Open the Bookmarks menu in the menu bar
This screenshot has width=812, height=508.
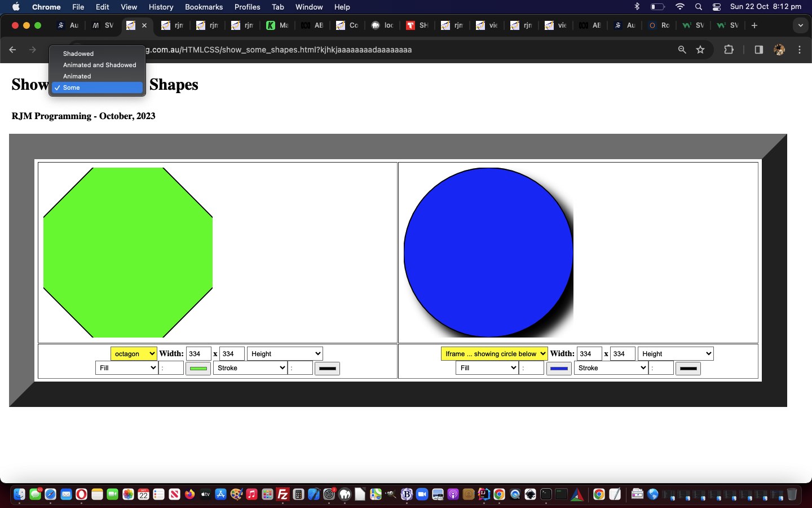(204, 7)
